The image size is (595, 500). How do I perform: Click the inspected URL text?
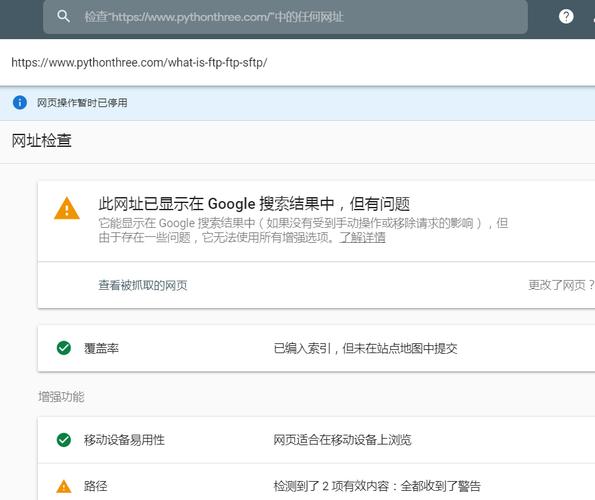coord(139,62)
